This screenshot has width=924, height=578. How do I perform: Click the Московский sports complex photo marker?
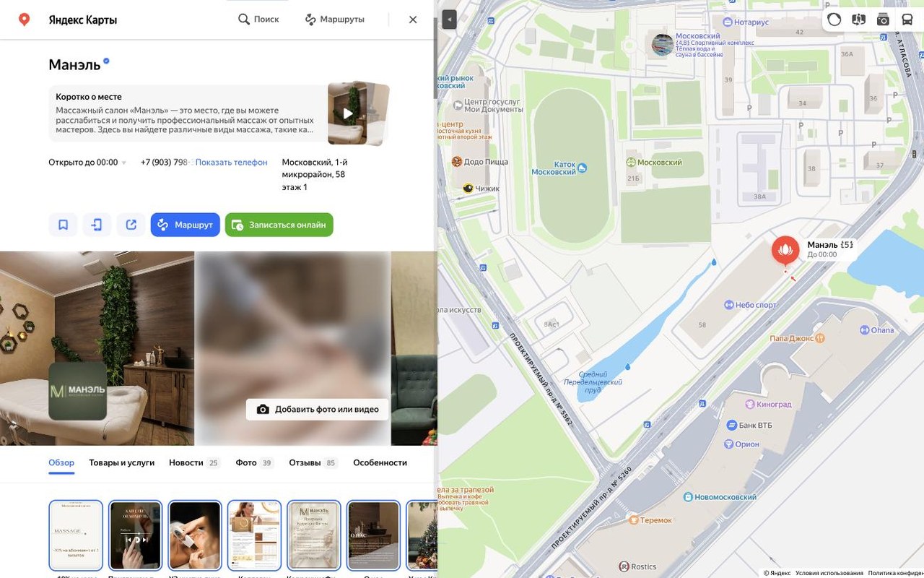pyautogui.click(x=663, y=45)
